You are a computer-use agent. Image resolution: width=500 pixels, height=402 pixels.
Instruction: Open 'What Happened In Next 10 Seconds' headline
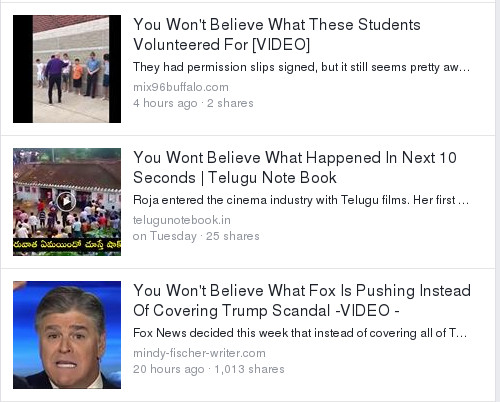(295, 167)
